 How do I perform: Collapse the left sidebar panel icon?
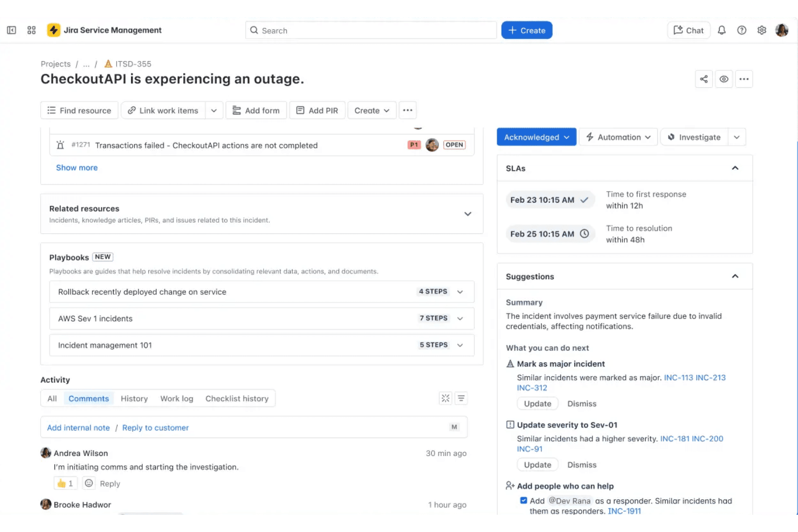(11, 30)
